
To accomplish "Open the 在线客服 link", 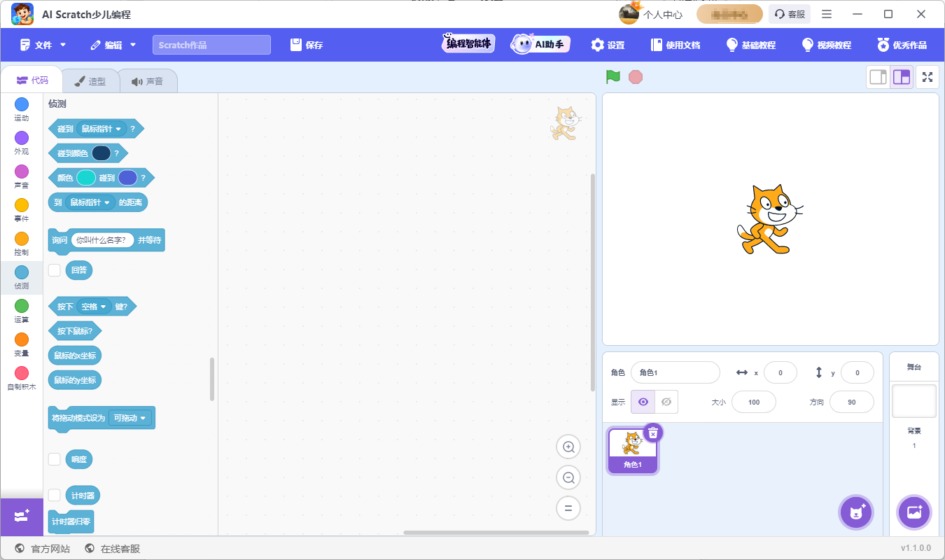I will click(x=112, y=549).
